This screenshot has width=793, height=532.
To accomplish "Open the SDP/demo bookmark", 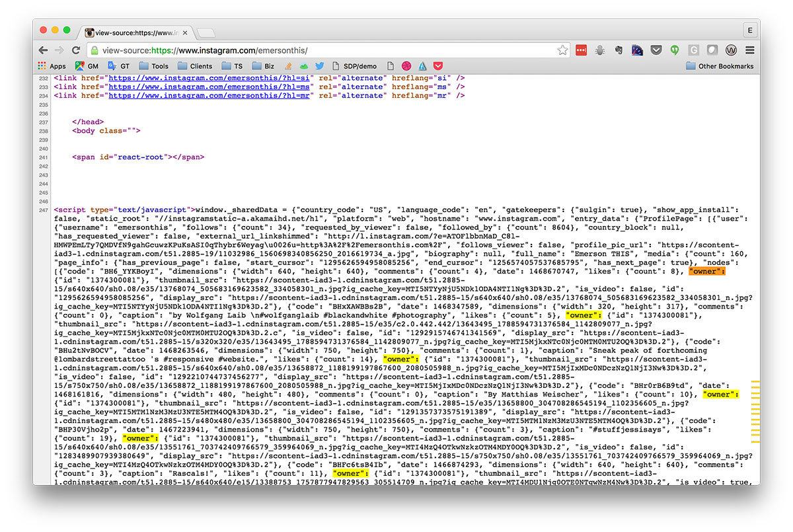I will pos(355,66).
